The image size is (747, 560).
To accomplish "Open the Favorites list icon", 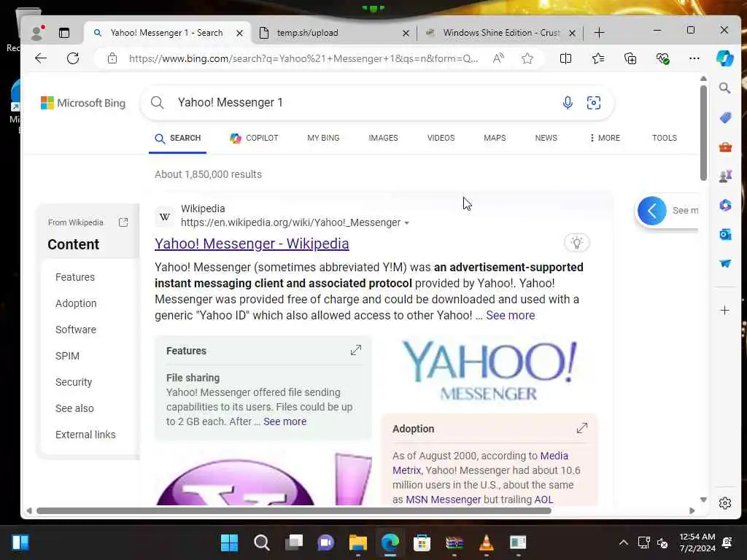I will (x=598, y=58).
